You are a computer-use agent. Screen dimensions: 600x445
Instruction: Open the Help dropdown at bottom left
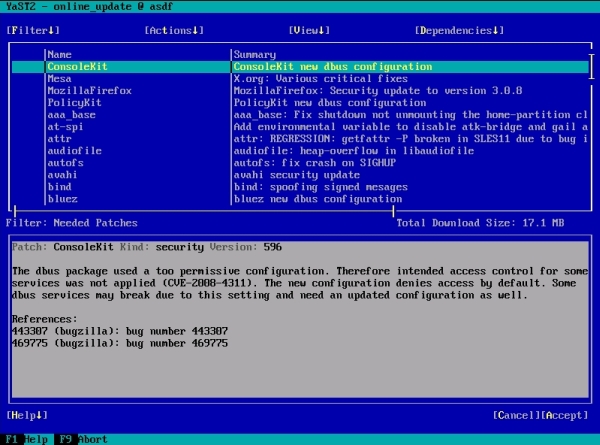pyautogui.click(x=27, y=415)
